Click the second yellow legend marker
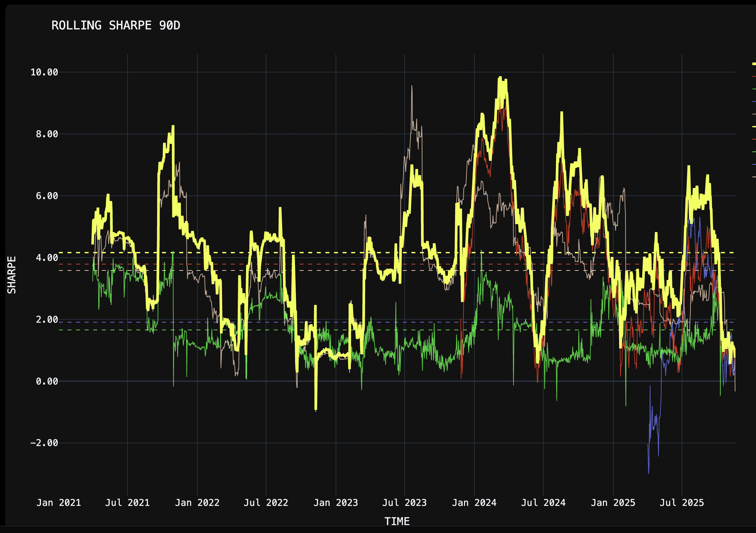Image resolution: width=756 pixels, height=533 pixels. pos(754,127)
